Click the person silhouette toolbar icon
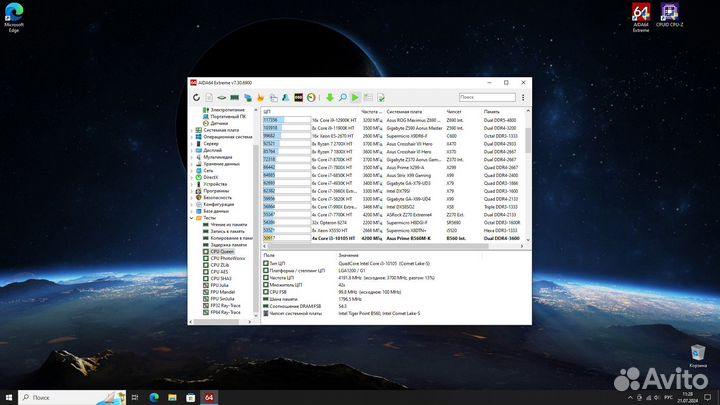The image size is (720, 405). pyautogui.click(x=286, y=97)
